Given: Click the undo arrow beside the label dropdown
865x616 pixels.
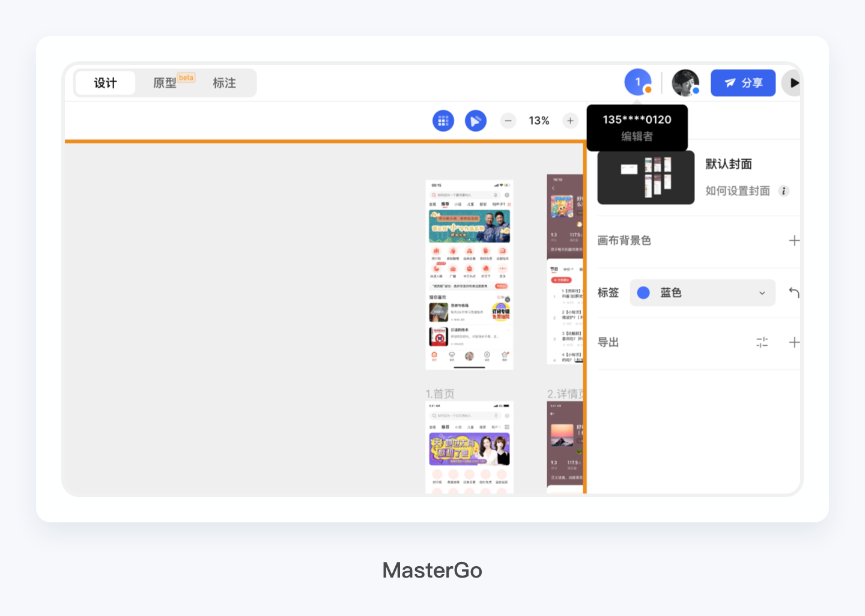Looking at the screenshot, I should point(794,292).
